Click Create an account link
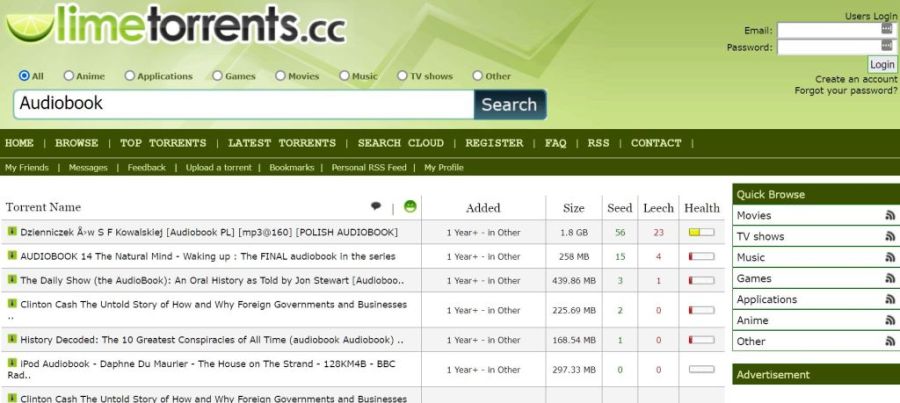This screenshot has width=900, height=403. click(x=856, y=79)
